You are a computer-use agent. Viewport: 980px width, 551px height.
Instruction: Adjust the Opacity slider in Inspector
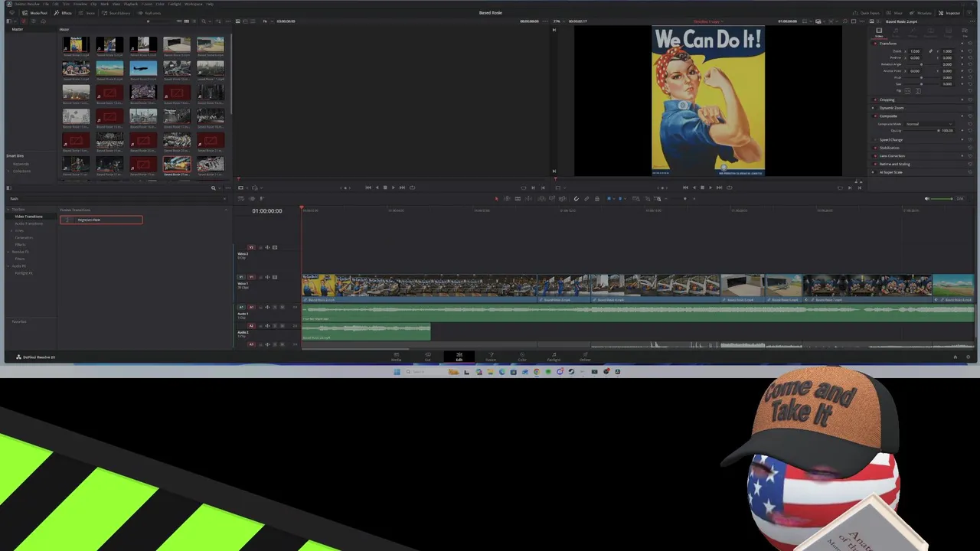point(922,131)
